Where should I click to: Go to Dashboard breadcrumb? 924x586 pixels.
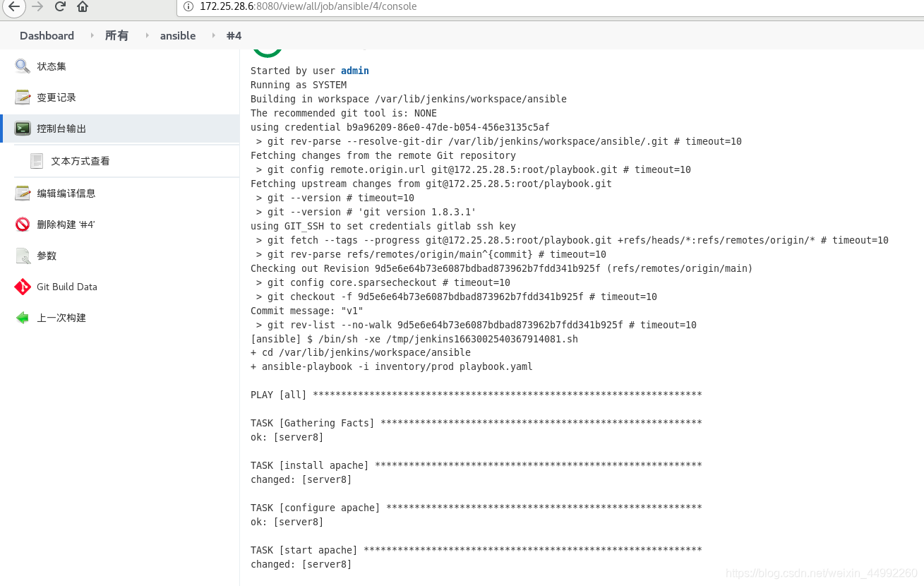click(47, 35)
